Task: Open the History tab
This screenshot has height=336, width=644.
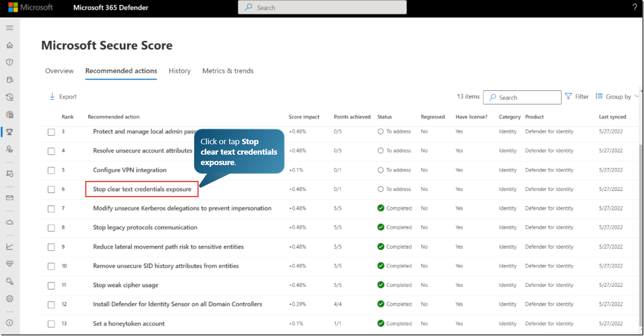Action: (179, 71)
